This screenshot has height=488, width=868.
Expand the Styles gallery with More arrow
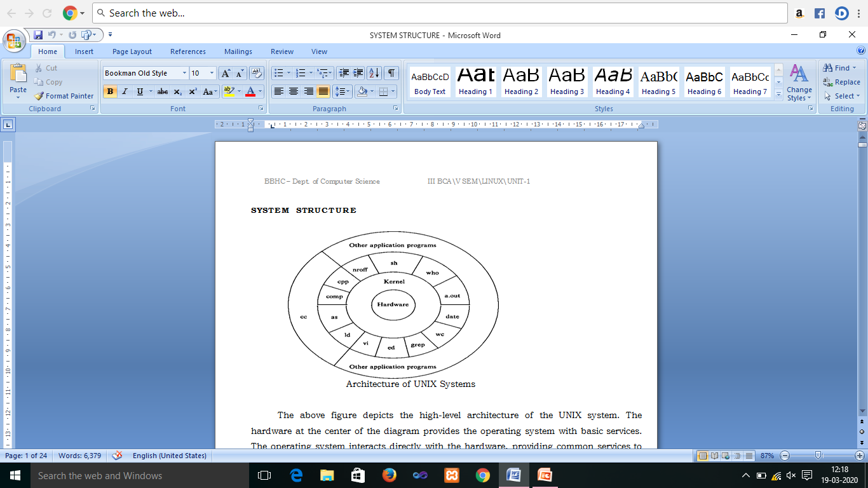coord(778,94)
